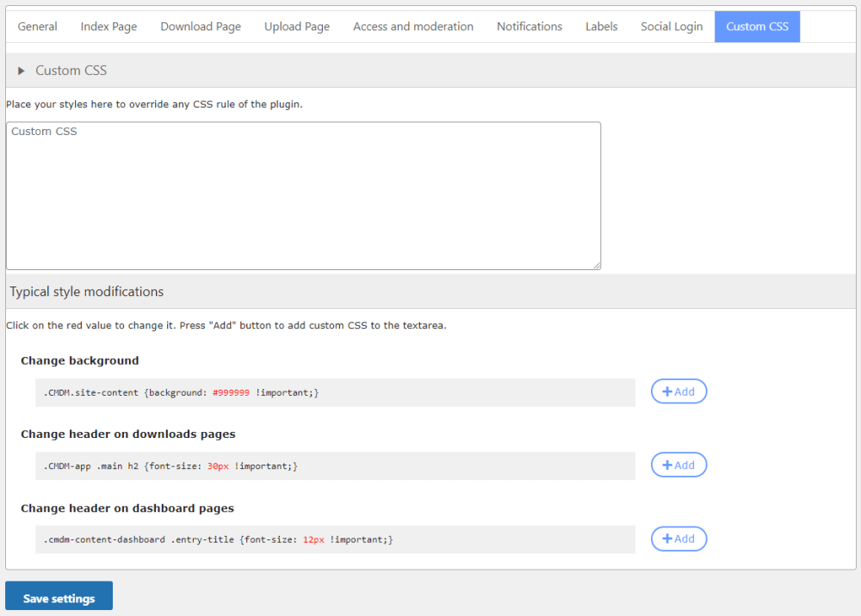Click the active Custom CSS tab
Viewport: 861px width, 616px height.
click(757, 27)
